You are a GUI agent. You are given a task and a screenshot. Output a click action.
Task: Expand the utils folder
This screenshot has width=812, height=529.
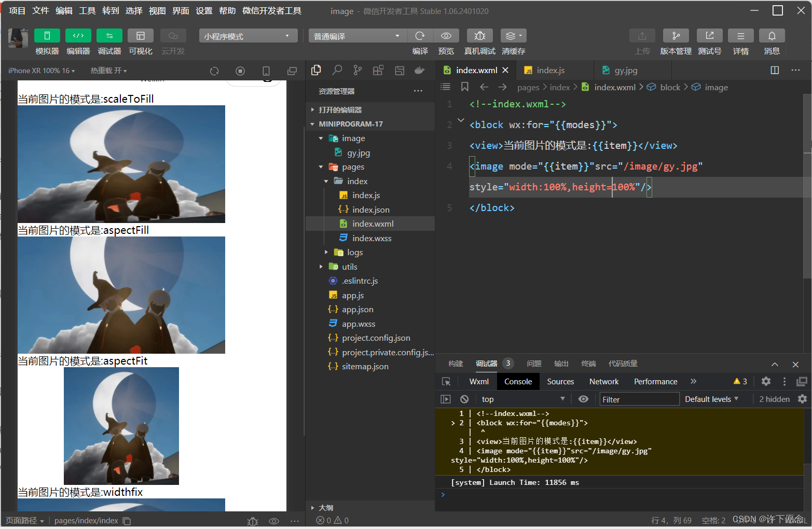[x=370, y=267]
